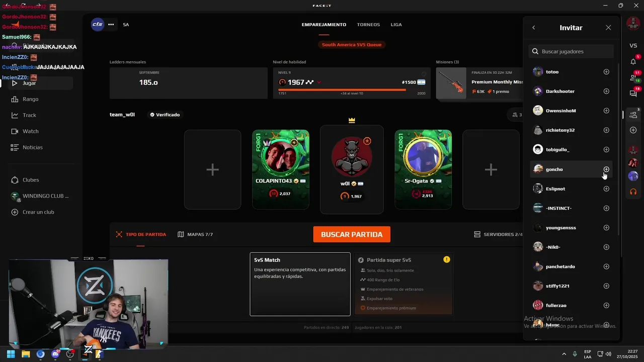Image resolution: width=644 pixels, height=362 pixels.
Task: Invite stiffy1221 with the plus icon
Action: pos(606,286)
